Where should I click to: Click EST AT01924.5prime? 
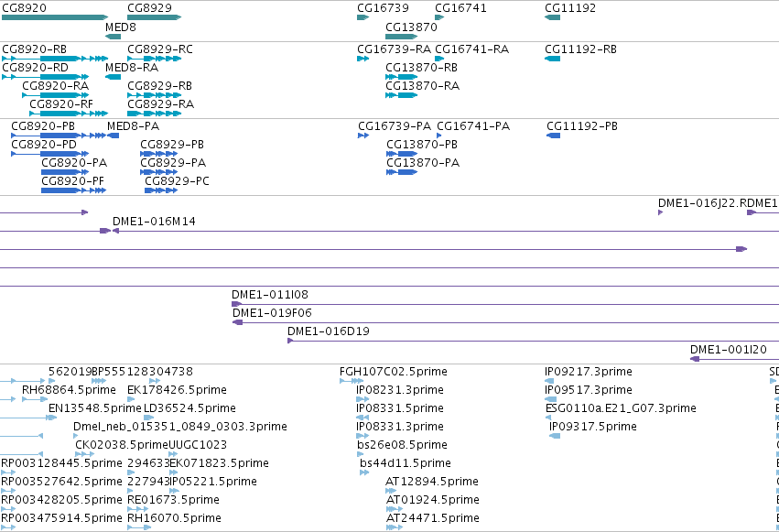tap(433, 500)
